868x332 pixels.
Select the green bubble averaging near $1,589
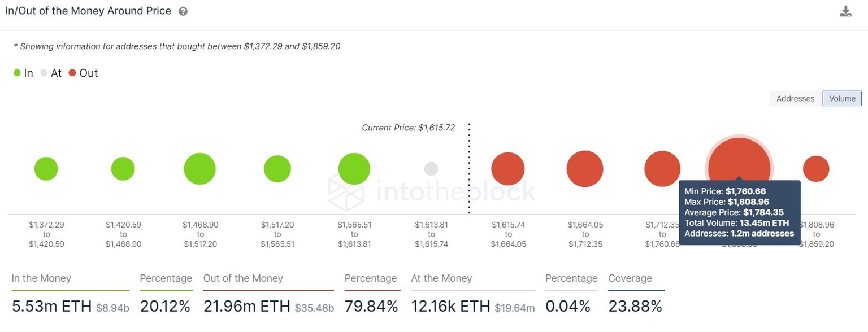tap(354, 168)
